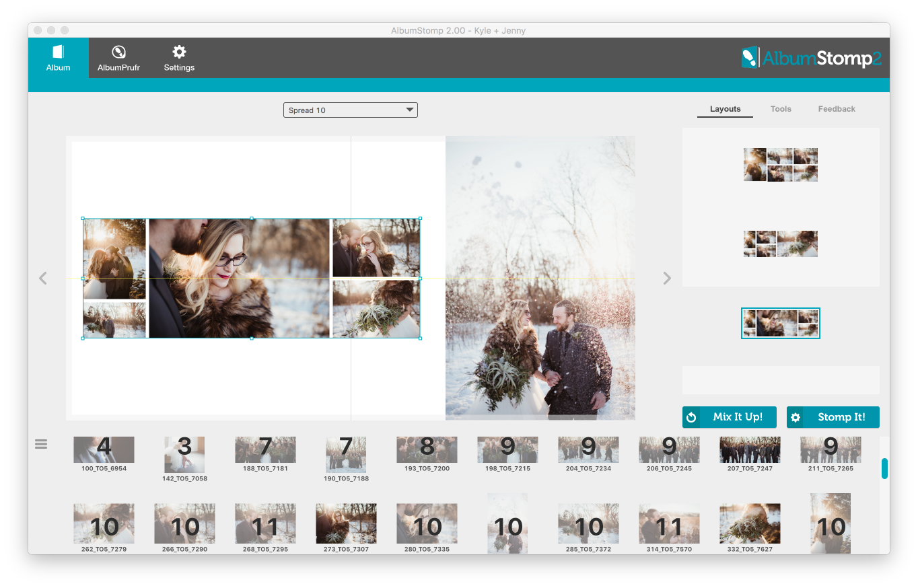Switch to the Tools panel tab
918x588 pixels.
point(781,109)
